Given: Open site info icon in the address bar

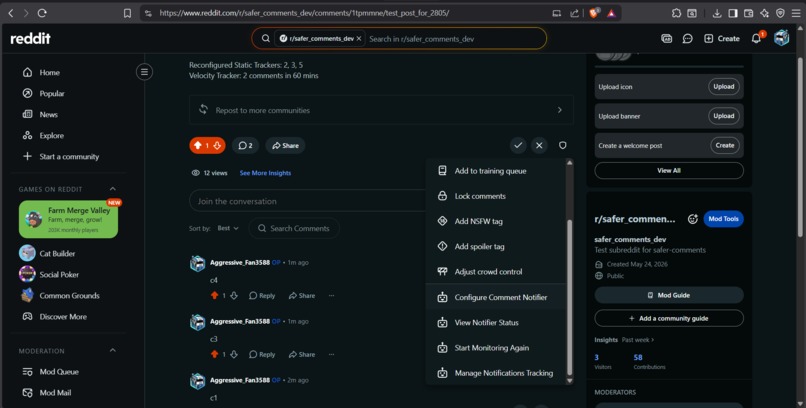Looking at the screenshot, I should (x=149, y=13).
